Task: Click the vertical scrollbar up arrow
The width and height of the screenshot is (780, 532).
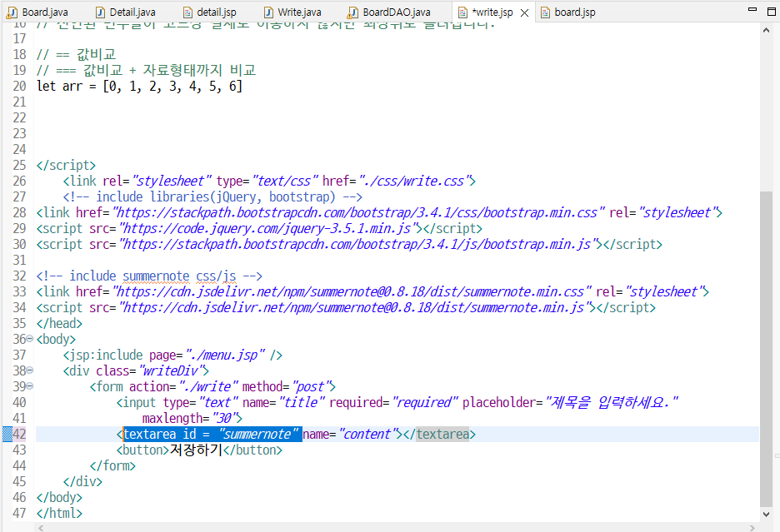Action: point(766,30)
